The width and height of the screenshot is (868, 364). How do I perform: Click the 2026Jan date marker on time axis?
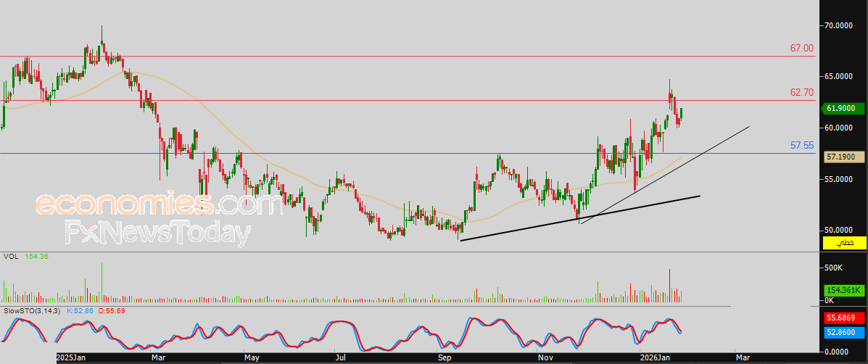click(x=654, y=358)
